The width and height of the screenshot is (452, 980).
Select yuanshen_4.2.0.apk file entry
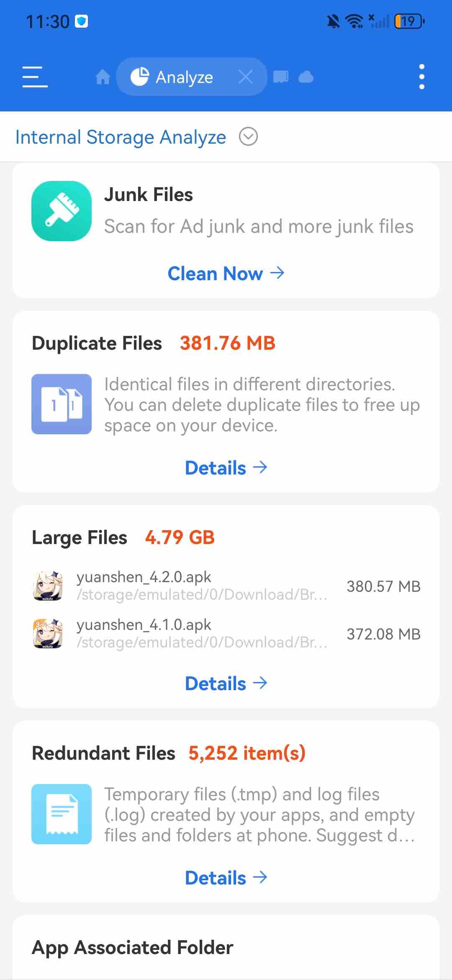[226, 586]
